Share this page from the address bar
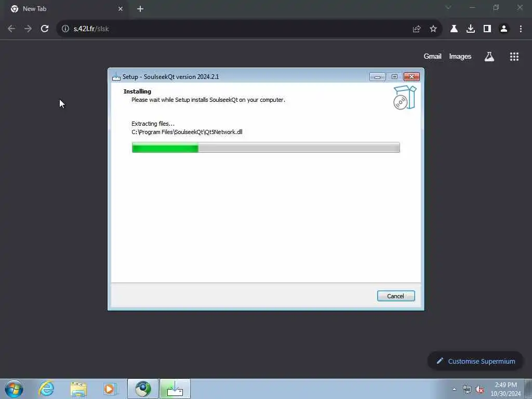Image resolution: width=532 pixels, height=399 pixels. pos(417,29)
